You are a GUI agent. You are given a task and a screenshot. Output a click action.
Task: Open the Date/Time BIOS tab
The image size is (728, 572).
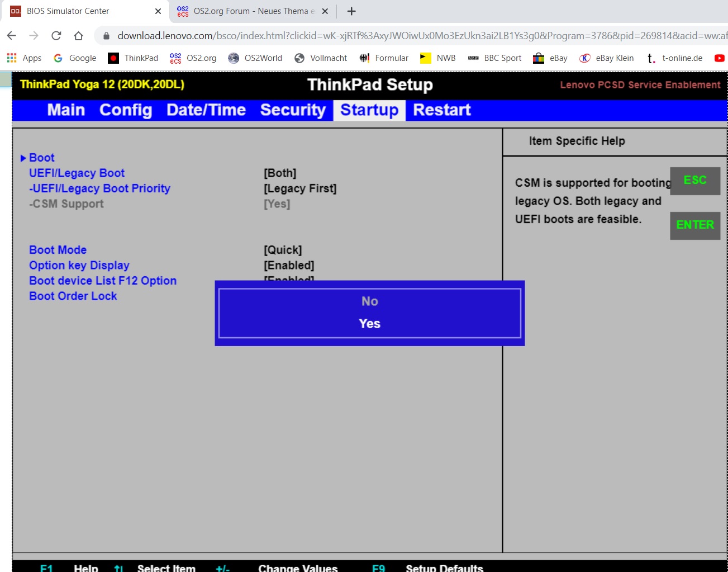click(206, 110)
